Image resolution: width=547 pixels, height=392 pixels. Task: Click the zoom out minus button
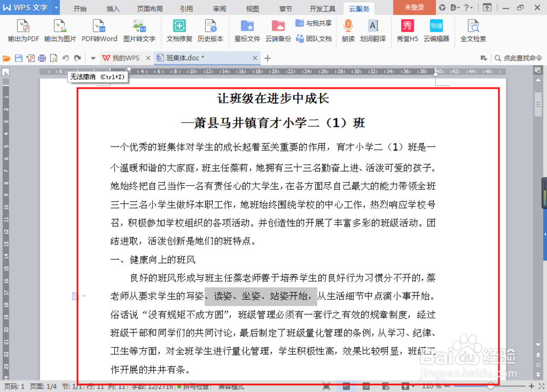click(x=447, y=386)
